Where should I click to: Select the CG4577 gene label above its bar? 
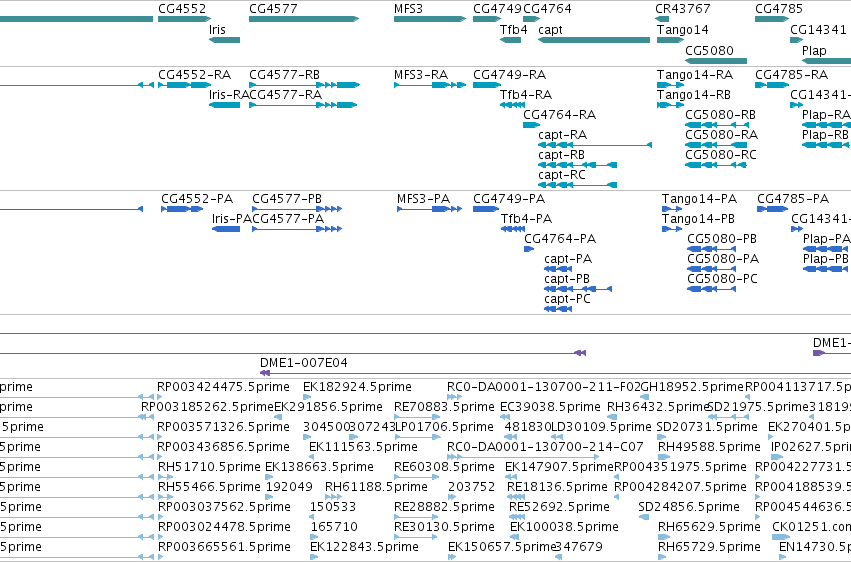click(x=273, y=9)
